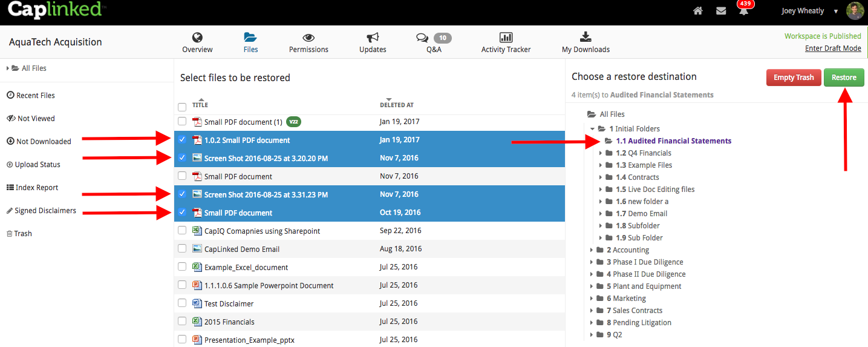Open Index Report in the sidebar

click(x=32, y=188)
